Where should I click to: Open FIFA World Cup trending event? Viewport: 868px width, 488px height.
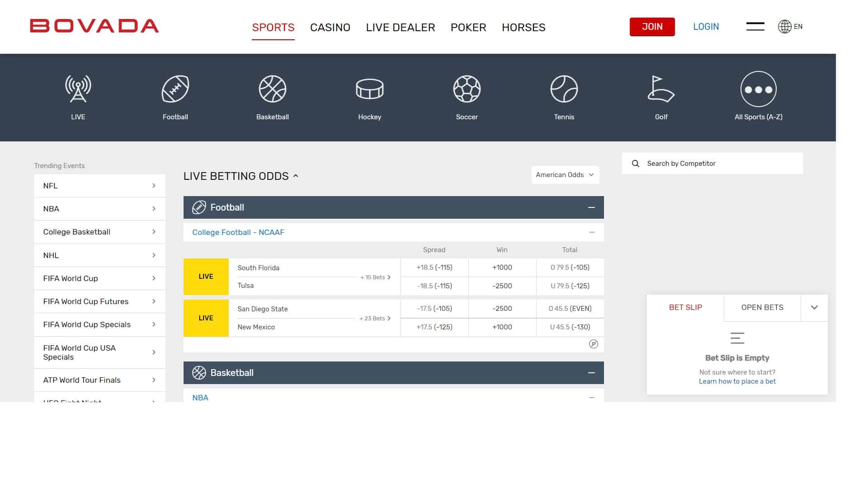(99, 278)
